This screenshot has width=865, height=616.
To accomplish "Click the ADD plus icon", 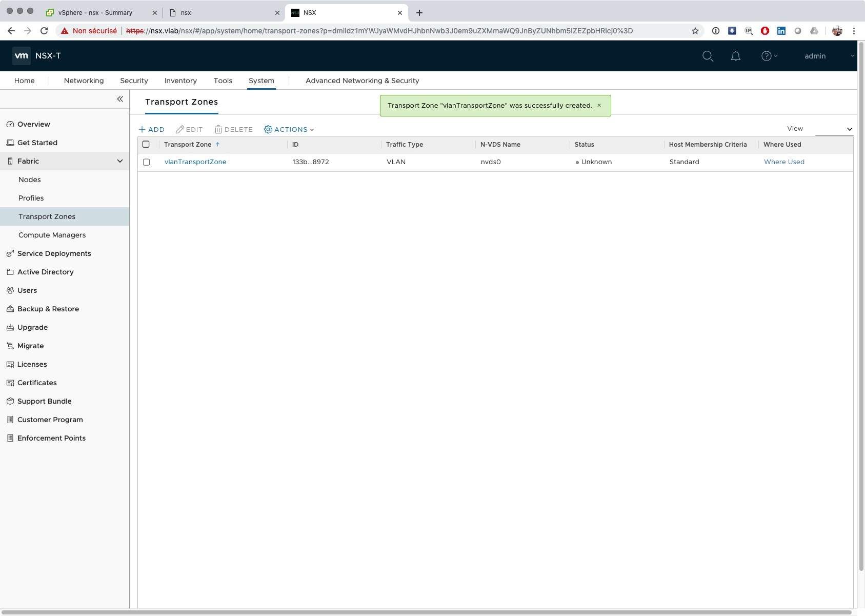I will [x=143, y=130].
